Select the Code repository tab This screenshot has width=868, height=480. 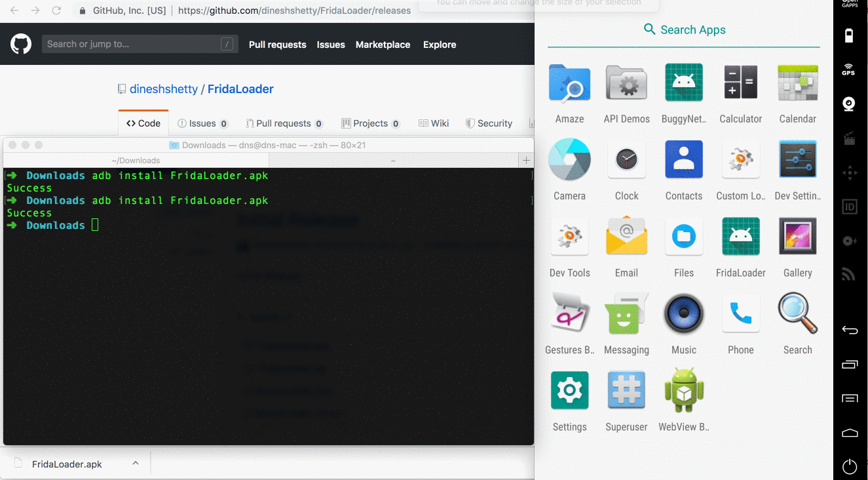coord(143,123)
